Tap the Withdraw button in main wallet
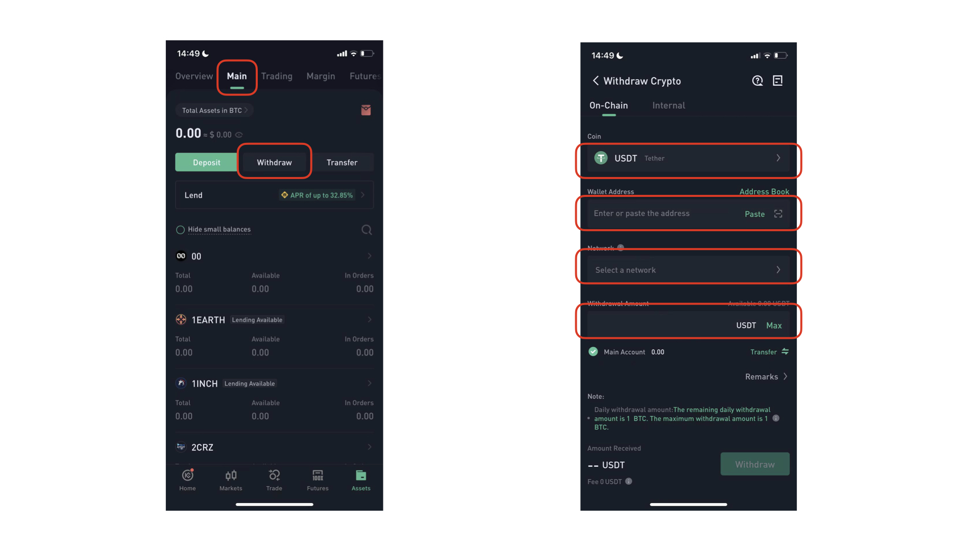Image resolution: width=980 pixels, height=551 pixels. click(x=274, y=162)
